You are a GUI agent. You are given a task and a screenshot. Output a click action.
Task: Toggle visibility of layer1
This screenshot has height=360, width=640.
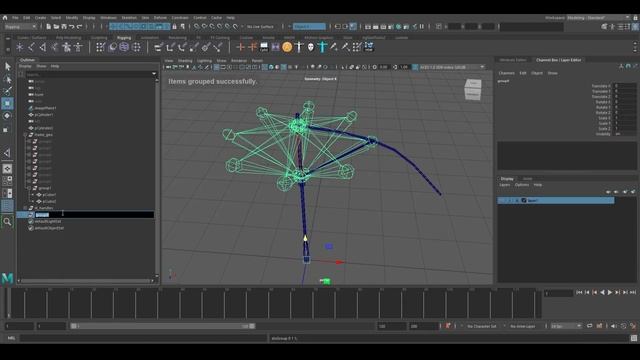tap(502, 201)
